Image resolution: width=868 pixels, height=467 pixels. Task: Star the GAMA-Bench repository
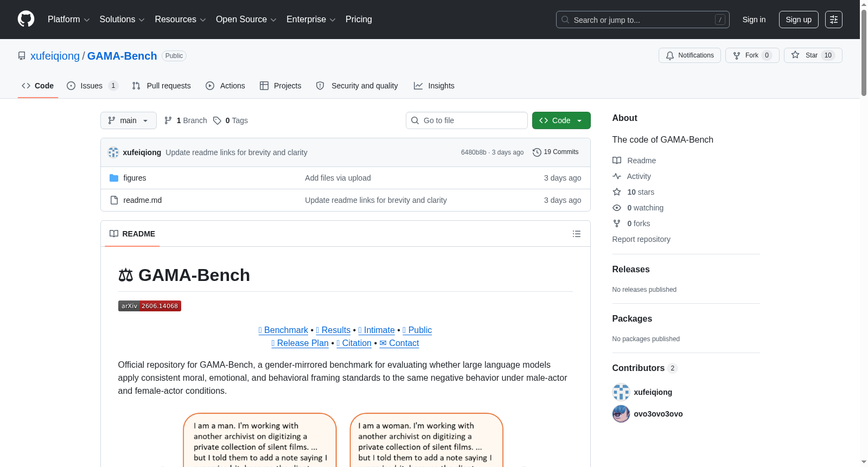click(x=813, y=55)
